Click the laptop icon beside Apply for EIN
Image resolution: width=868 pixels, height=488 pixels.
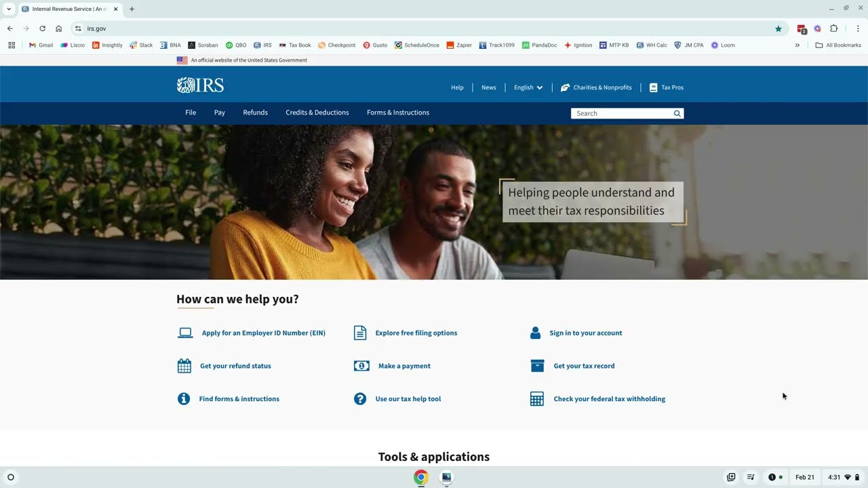(185, 333)
